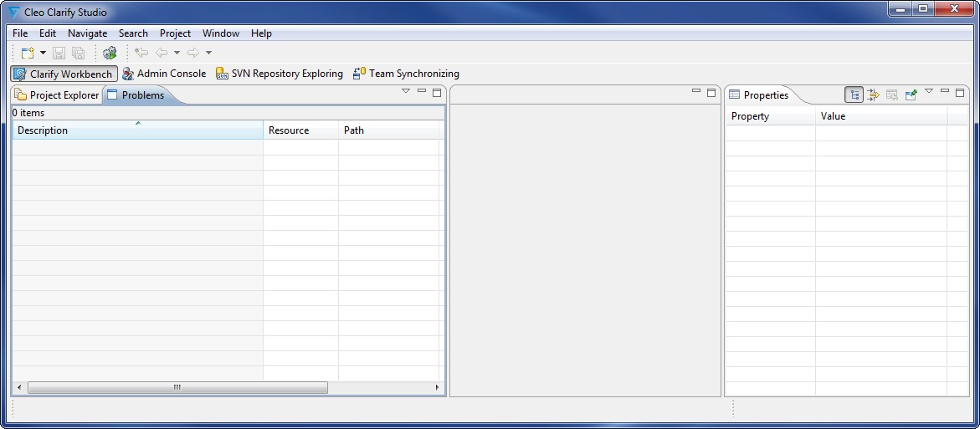
Task: Open the Edit menu
Action: click(48, 33)
